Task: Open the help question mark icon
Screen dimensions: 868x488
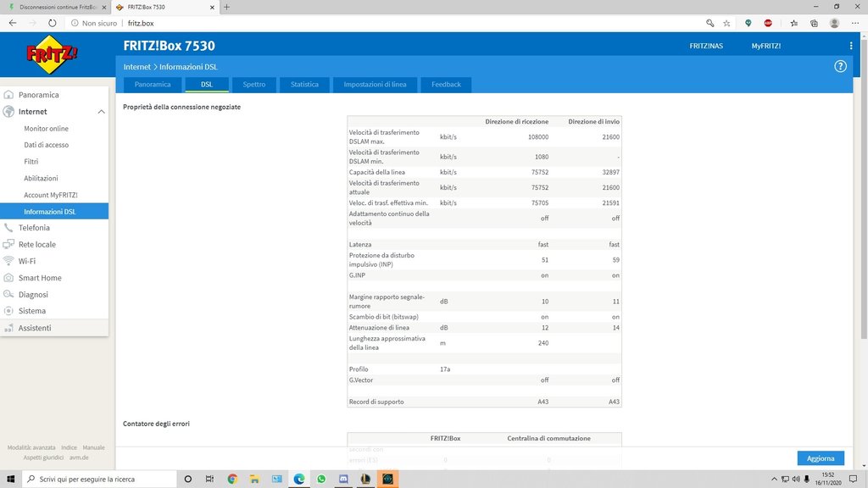Action: click(840, 66)
